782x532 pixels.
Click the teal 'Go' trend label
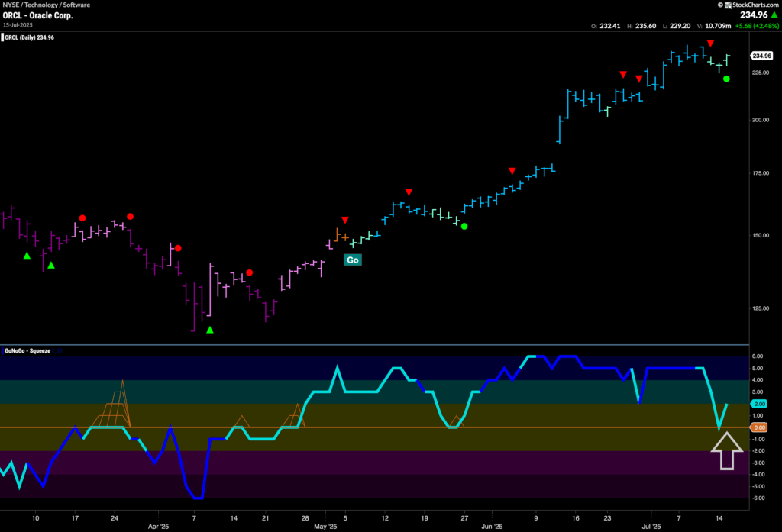(x=352, y=260)
